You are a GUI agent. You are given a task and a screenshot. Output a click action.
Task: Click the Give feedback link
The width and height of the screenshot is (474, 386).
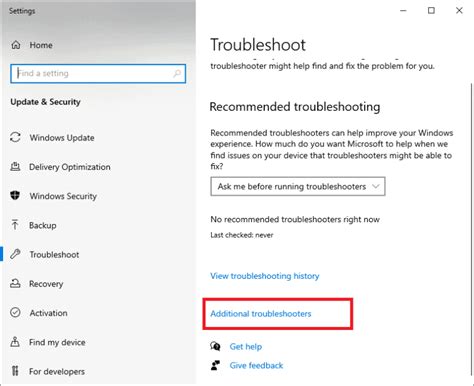pyautogui.click(x=256, y=366)
